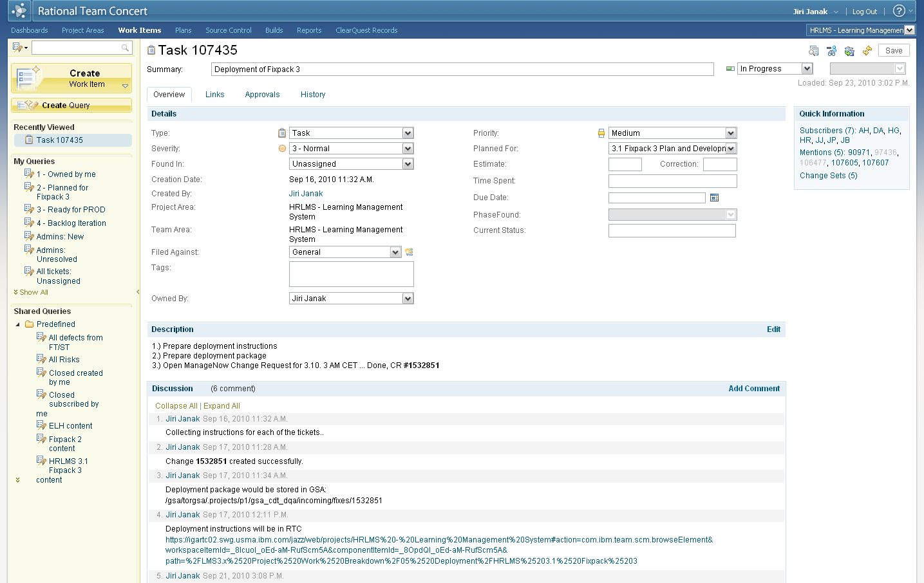
Task: Click the query icon beside 1 - Owned by me
Action: [29, 174]
